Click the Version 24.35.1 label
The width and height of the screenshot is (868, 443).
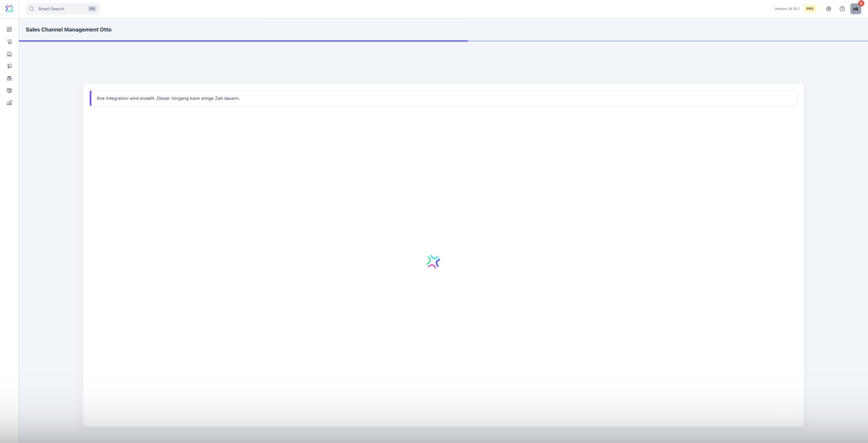[x=787, y=9]
